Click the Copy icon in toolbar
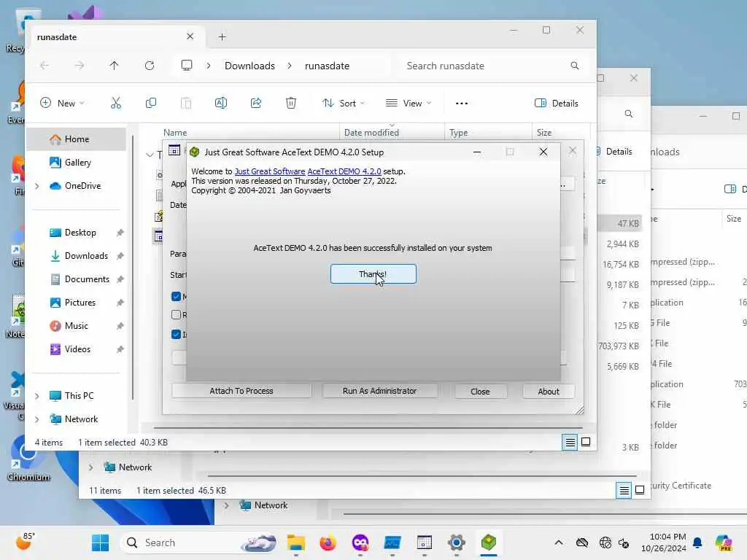 (150, 104)
